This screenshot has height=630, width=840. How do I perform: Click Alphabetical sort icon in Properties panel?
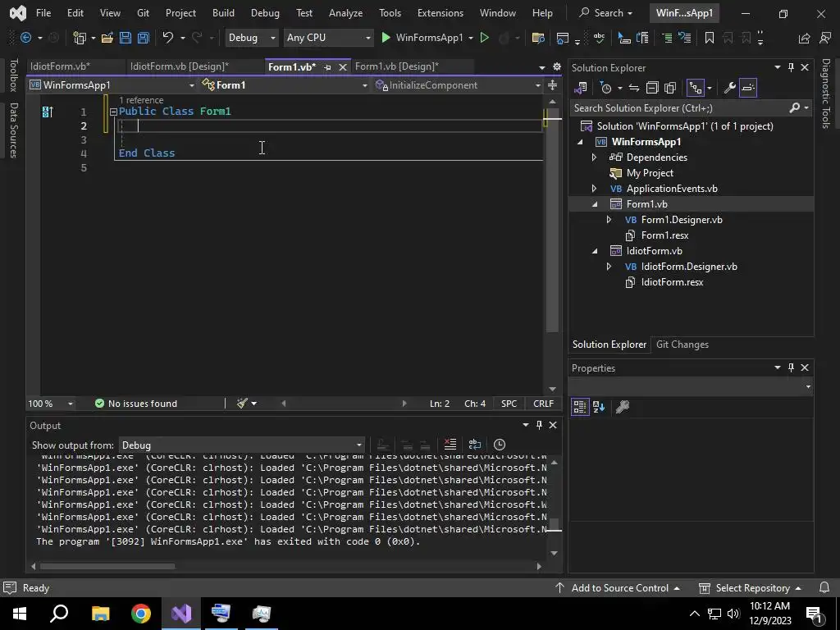click(x=599, y=407)
